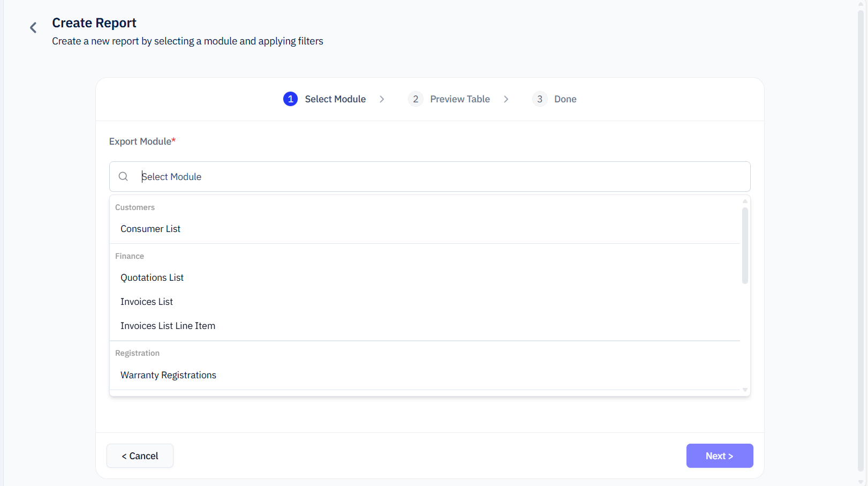
Task: Select Invoices List Line Item option
Action: (168, 326)
